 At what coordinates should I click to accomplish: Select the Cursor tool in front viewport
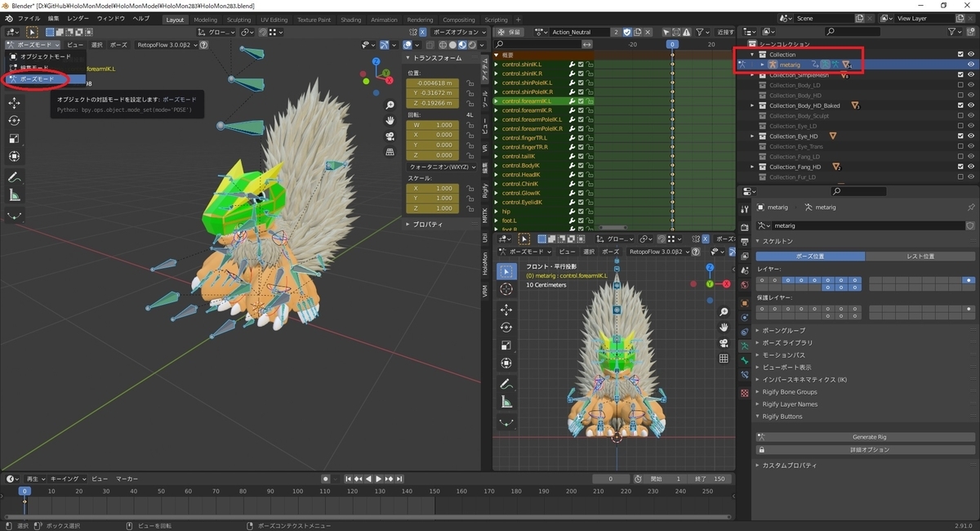pos(506,289)
